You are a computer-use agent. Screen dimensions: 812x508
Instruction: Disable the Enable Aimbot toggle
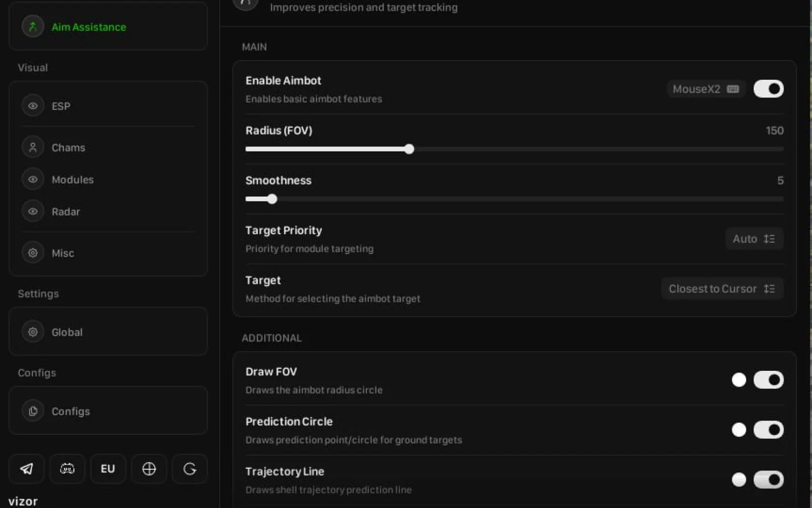[768, 89]
